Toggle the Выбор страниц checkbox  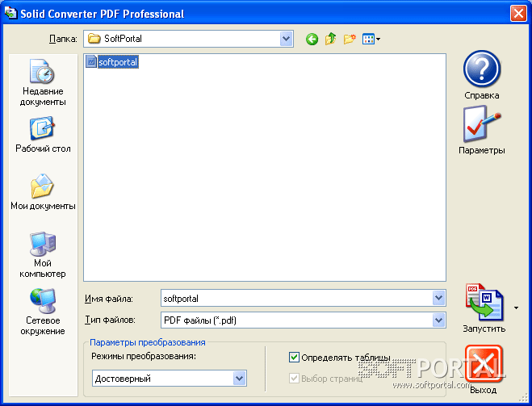[x=294, y=379]
